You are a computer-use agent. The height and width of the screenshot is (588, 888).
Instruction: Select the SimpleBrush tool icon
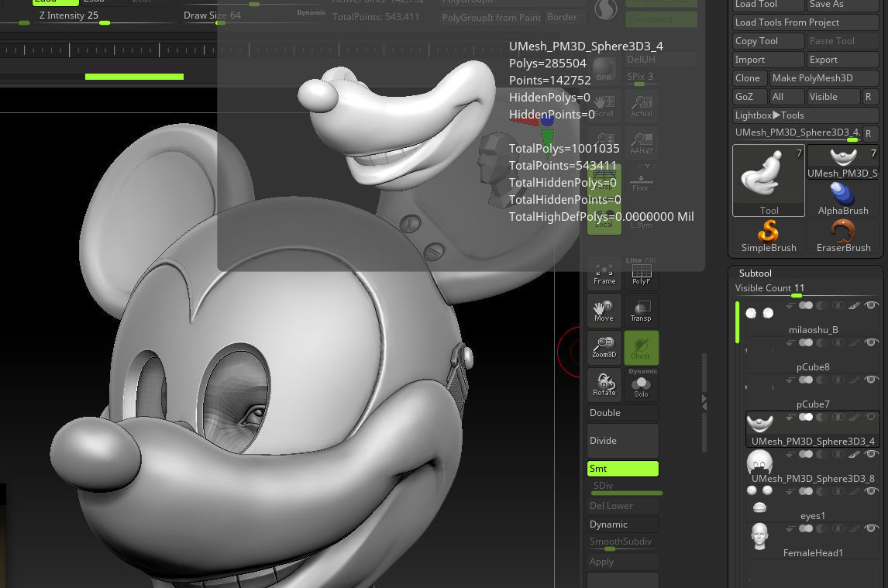pos(769,237)
